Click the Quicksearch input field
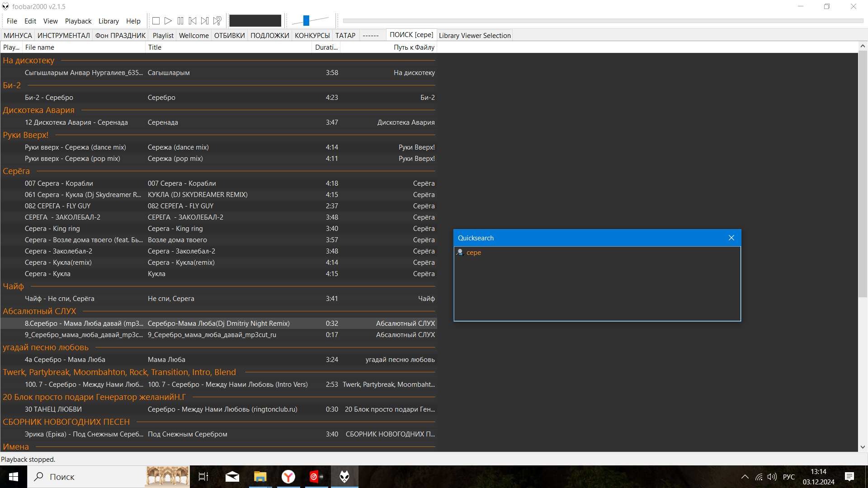Viewport: 868px width, 488px height. click(597, 253)
